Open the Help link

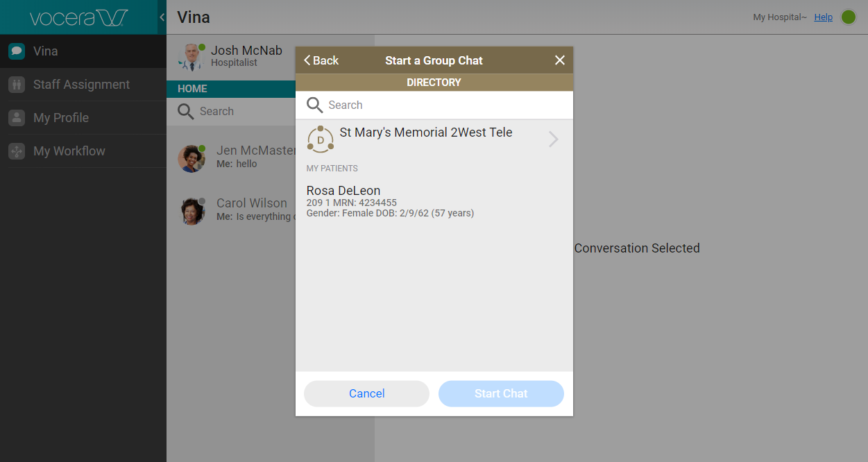(824, 17)
